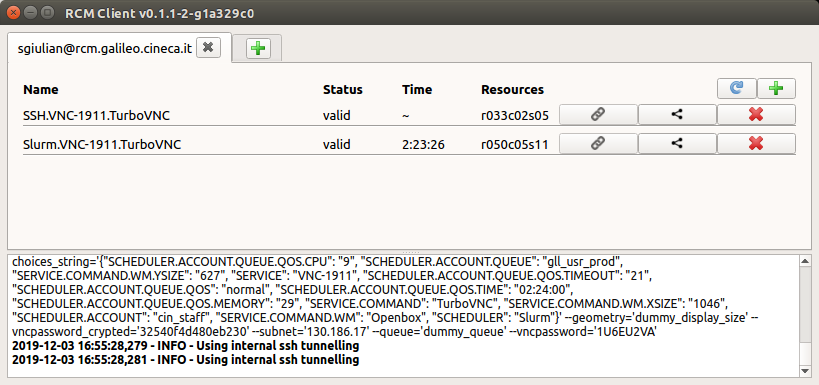This screenshot has width=819, height=385.
Task: Refresh the session list with blue arrow
Action: (x=736, y=89)
